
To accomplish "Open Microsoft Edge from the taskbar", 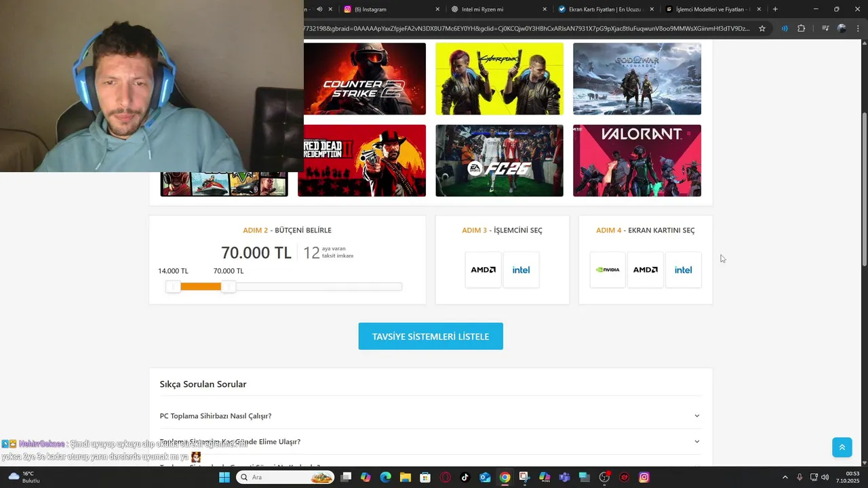I will point(385,477).
